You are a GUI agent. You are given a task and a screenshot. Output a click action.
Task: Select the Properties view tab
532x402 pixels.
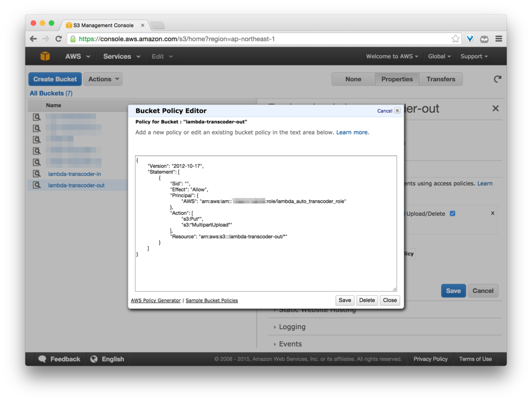[397, 79]
